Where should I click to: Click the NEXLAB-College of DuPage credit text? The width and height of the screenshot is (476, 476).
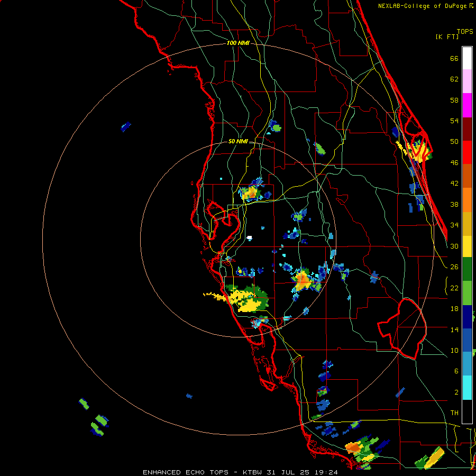point(423,6)
